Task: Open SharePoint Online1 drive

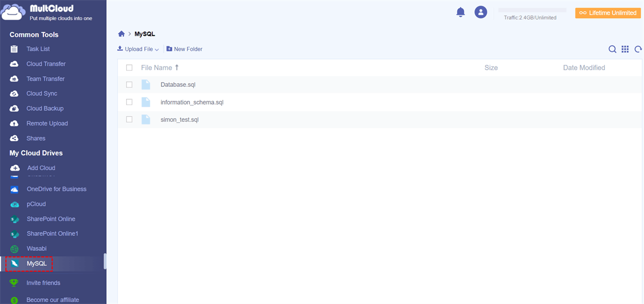Action: pos(53,234)
